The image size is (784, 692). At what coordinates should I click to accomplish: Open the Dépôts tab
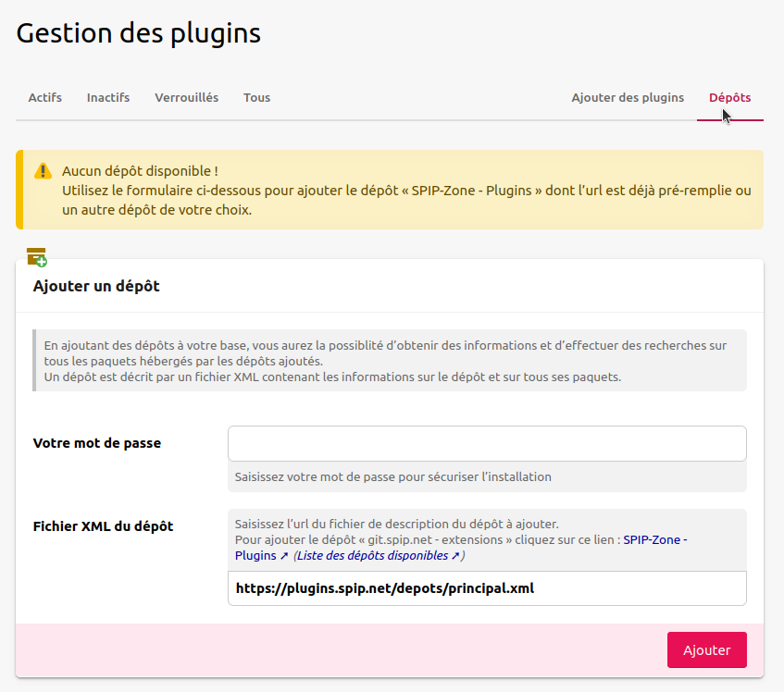729,98
